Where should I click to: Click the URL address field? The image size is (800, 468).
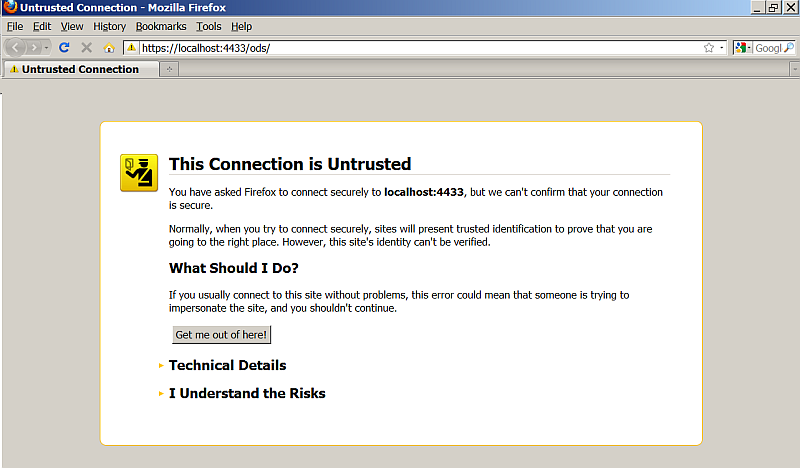pyautogui.click(x=400, y=47)
